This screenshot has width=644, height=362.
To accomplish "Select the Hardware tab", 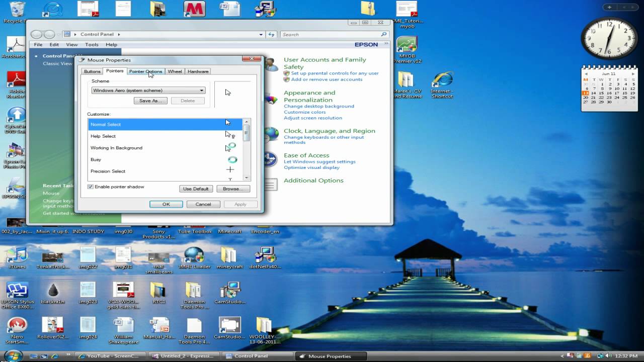I will point(198,71).
